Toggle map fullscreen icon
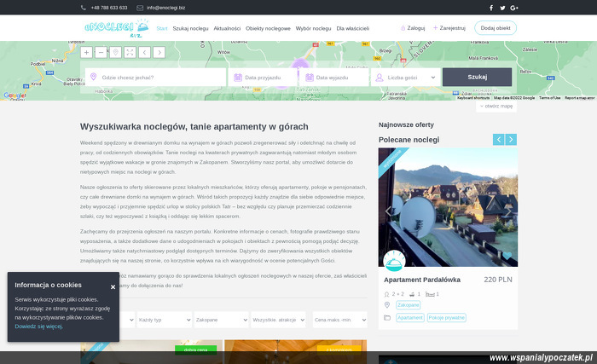597x364 pixels. pos(130,52)
